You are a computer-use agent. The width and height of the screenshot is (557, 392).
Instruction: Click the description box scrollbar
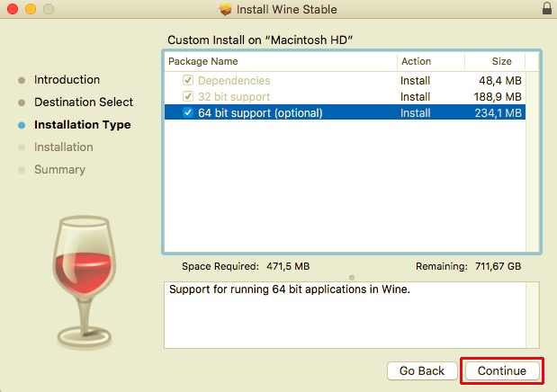coord(532,316)
